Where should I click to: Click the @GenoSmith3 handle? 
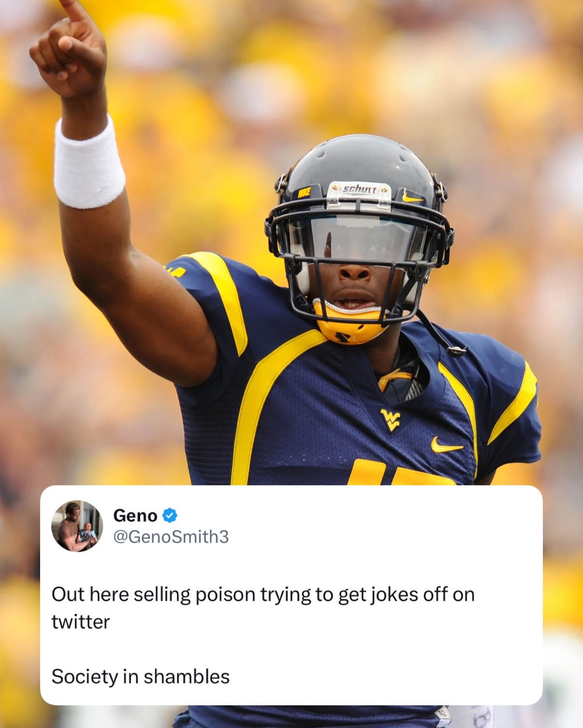171,537
